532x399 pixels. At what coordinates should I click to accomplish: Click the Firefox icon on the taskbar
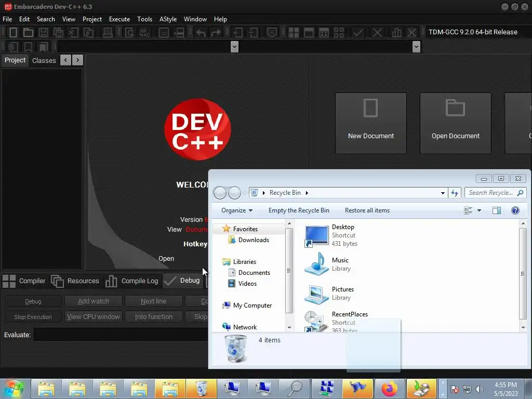click(389, 389)
